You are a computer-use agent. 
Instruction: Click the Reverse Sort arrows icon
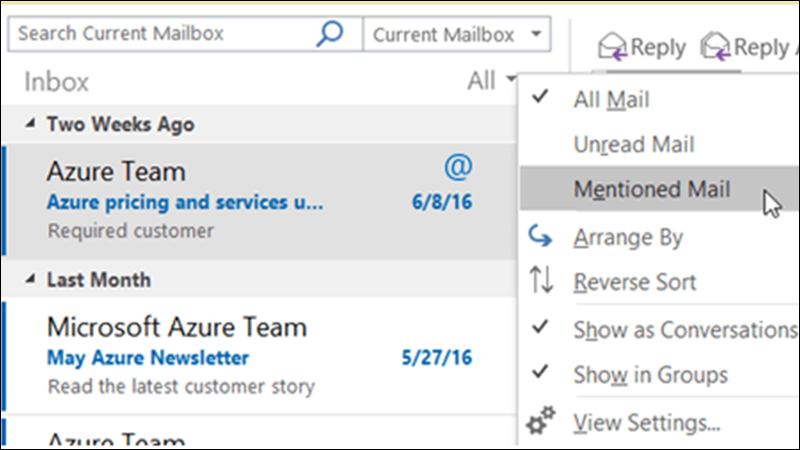(540, 282)
